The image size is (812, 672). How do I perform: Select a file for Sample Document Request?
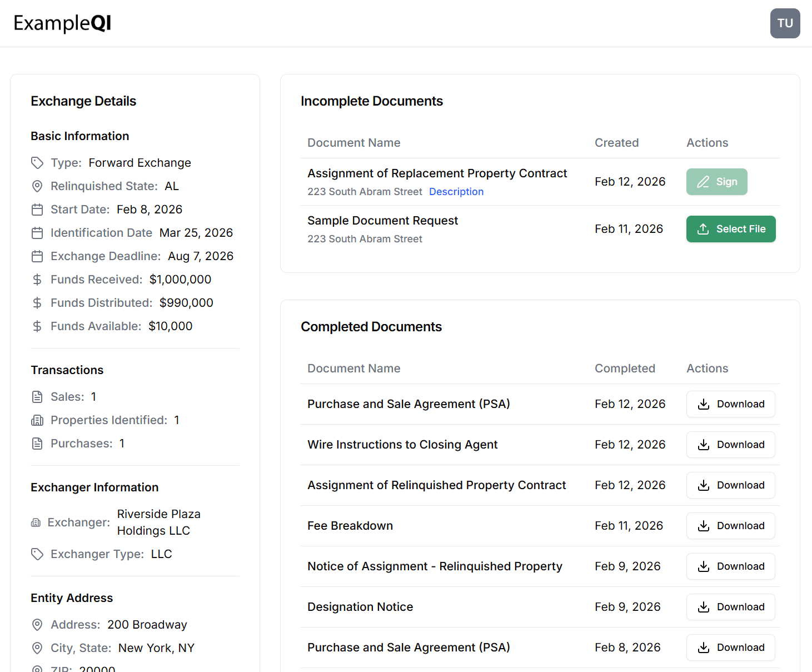pos(731,228)
